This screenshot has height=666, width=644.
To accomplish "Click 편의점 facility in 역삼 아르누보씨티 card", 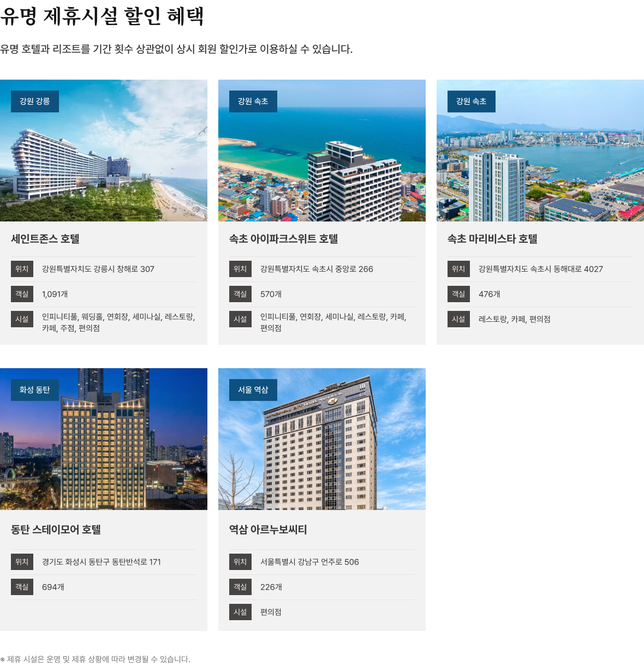I will point(271,612).
